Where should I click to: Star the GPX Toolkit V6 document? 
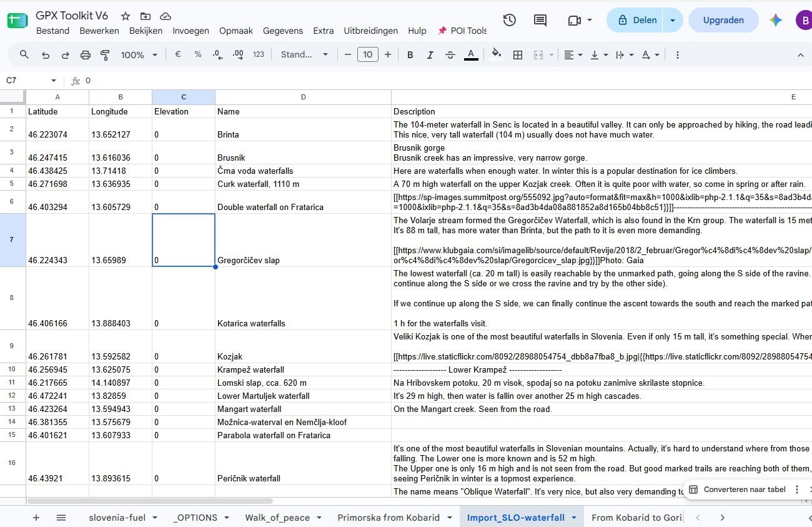click(x=126, y=16)
